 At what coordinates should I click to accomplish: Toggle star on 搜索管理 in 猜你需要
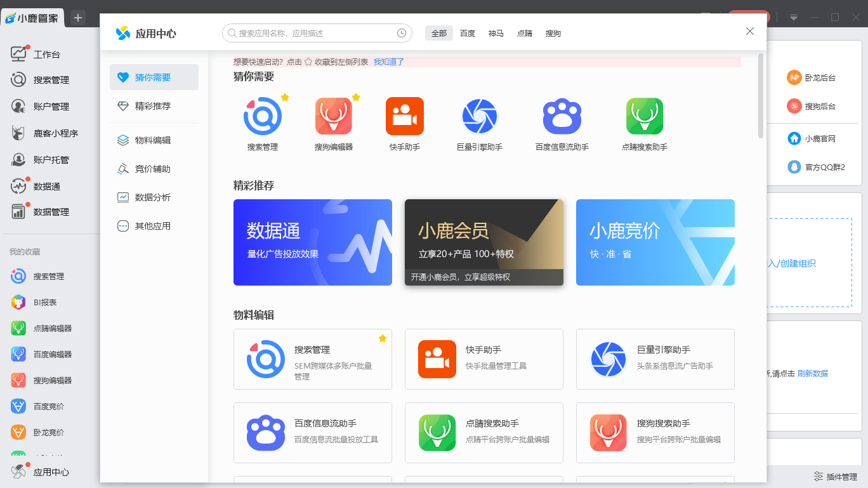[285, 97]
